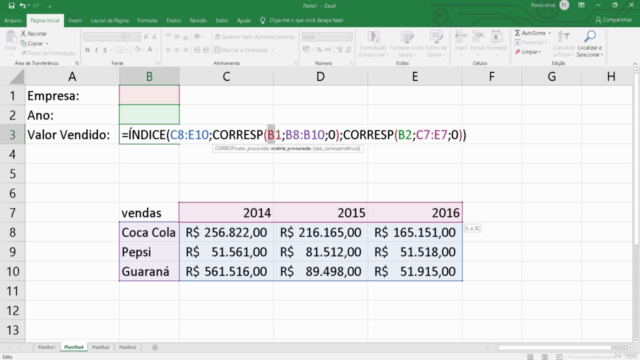Viewport: 640px width, 360px height.
Task: Open Formatação Condicional in Estilos group
Action: pos(373,44)
